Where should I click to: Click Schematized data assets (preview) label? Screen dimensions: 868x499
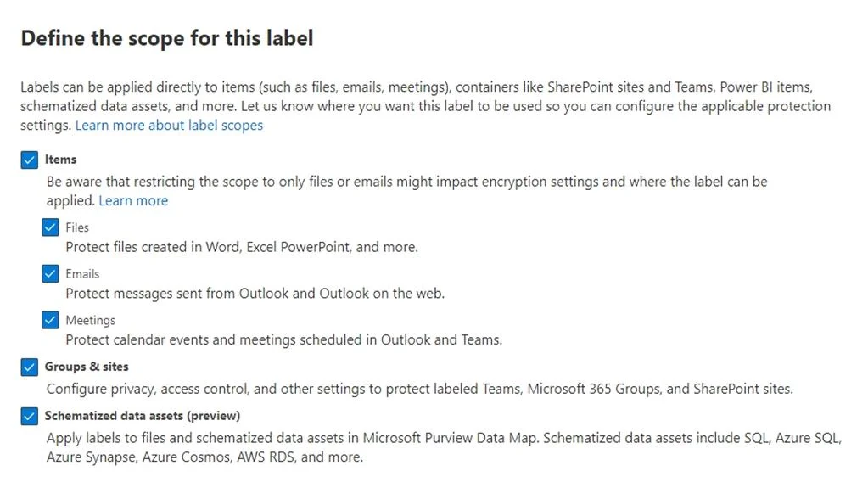143,416
